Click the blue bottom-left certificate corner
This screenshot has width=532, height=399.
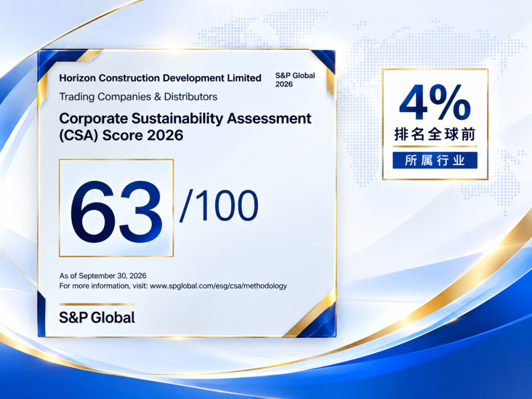(x=41, y=314)
